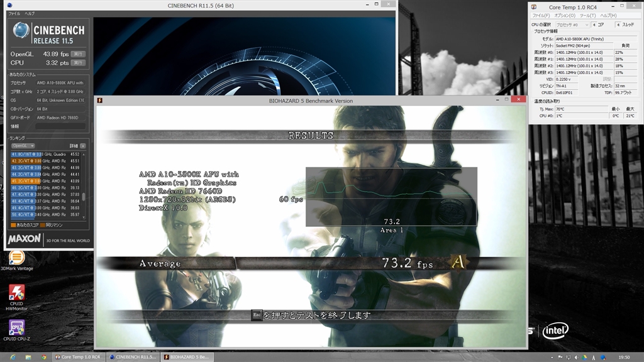Click the Action Center flag tray icon
644x362 pixels.
tap(560, 358)
